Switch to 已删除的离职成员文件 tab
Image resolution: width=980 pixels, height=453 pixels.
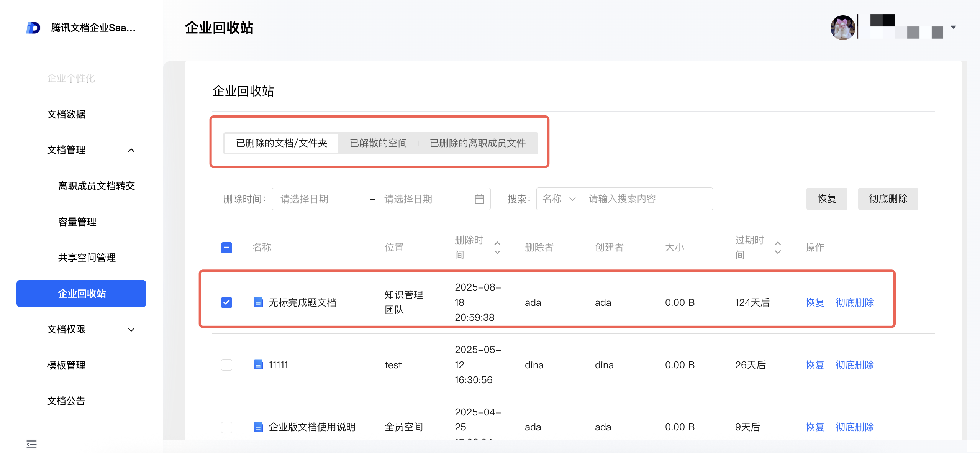[x=477, y=143]
